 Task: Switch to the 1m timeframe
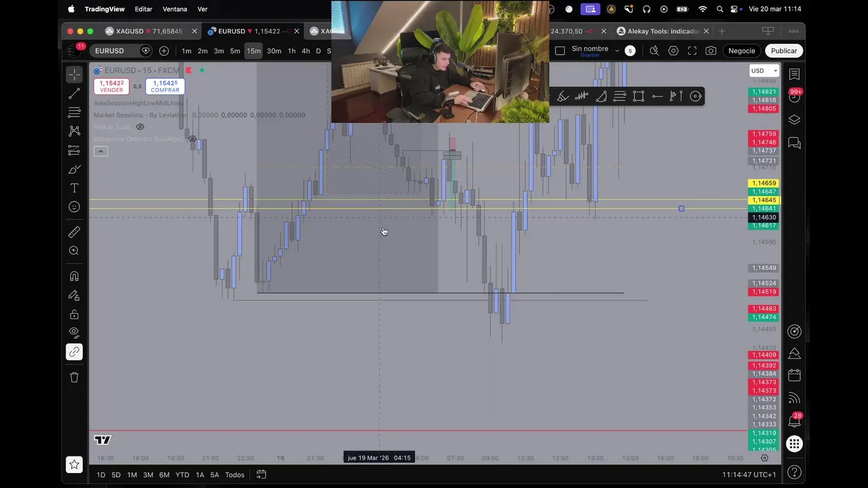(186, 51)
